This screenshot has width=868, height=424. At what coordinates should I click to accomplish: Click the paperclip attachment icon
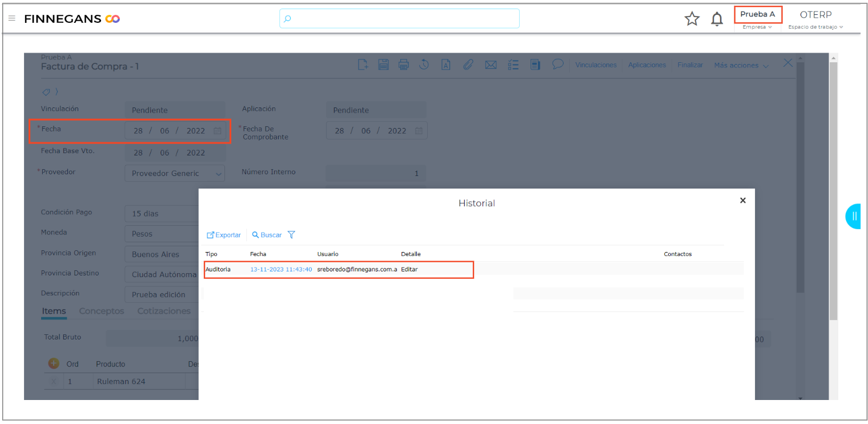tap(468, 65)
